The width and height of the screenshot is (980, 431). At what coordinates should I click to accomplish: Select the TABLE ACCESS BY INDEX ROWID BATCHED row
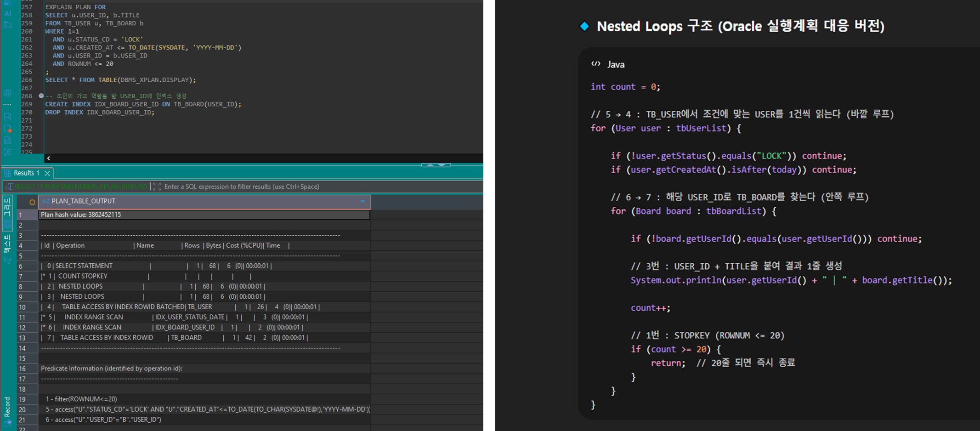(x=204, y=307)
